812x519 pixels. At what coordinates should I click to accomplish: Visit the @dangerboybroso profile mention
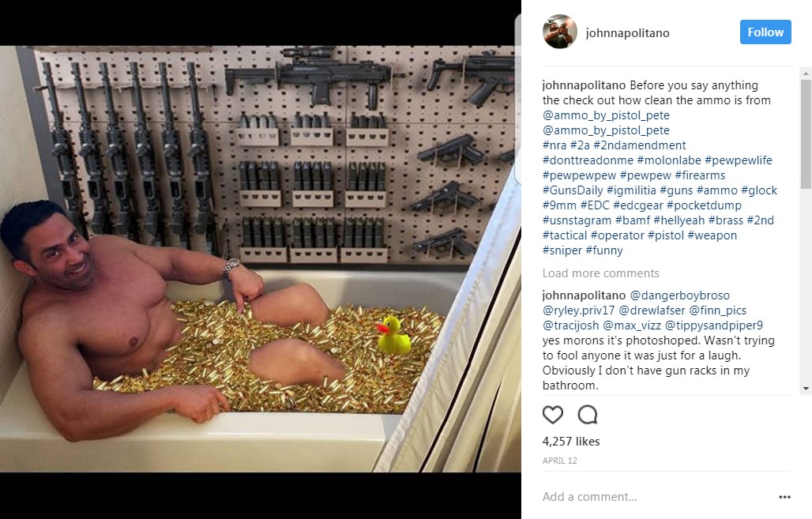679,295
